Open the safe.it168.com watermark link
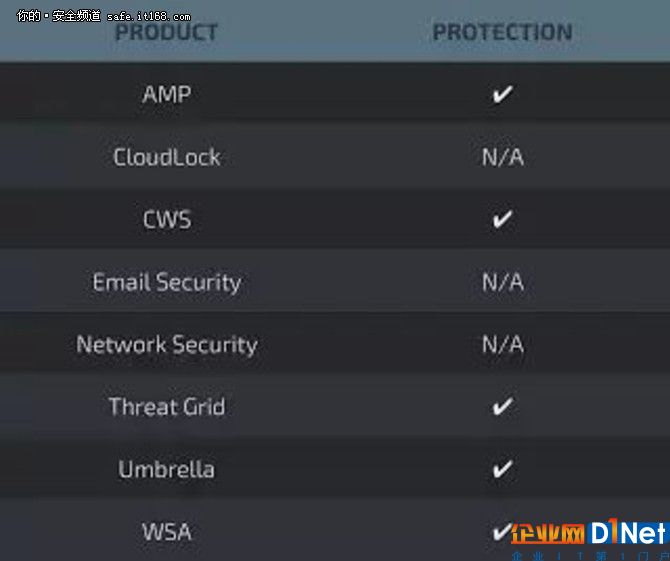 coord(149,17)
